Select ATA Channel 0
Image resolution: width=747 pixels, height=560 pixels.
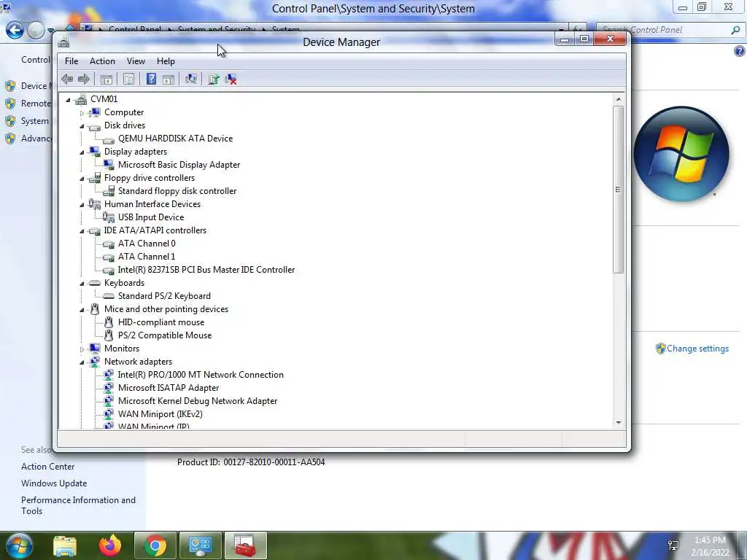pyautogui.click(x=147, y=244)
